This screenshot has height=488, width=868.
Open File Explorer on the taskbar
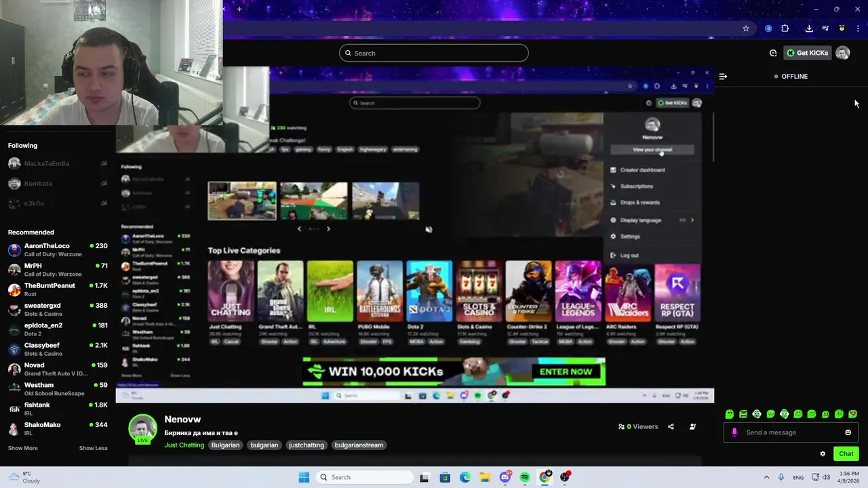(x=485, y=477)
